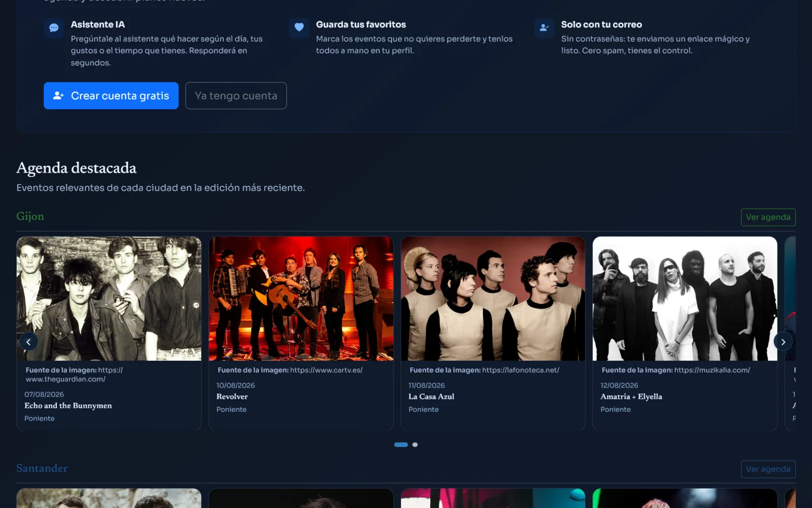This screenshot has height=508, width=812.
Task: Go to previous slide in the Gijon carousel
Action: tap(28, 342)
